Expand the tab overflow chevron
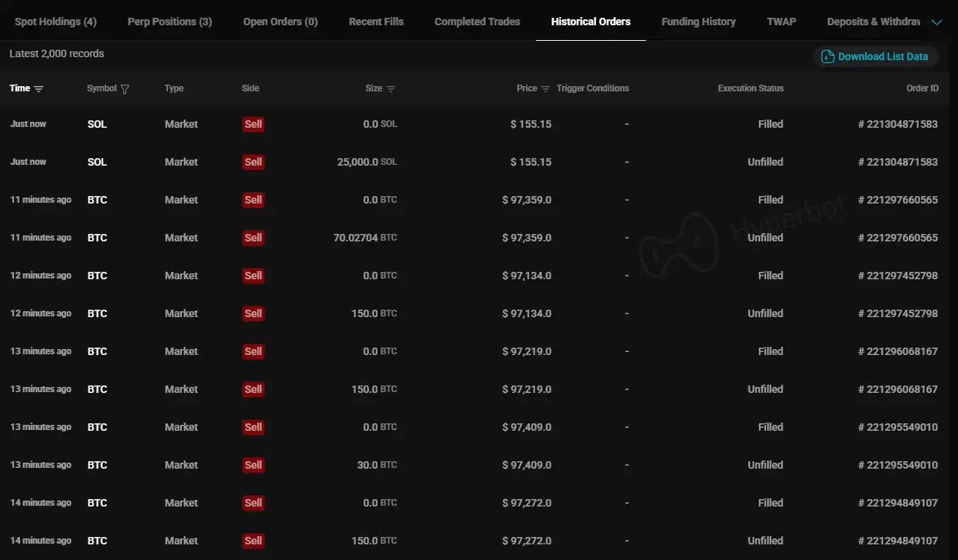The width and height of the screenshot is (958, 560). tap(937, 22)
